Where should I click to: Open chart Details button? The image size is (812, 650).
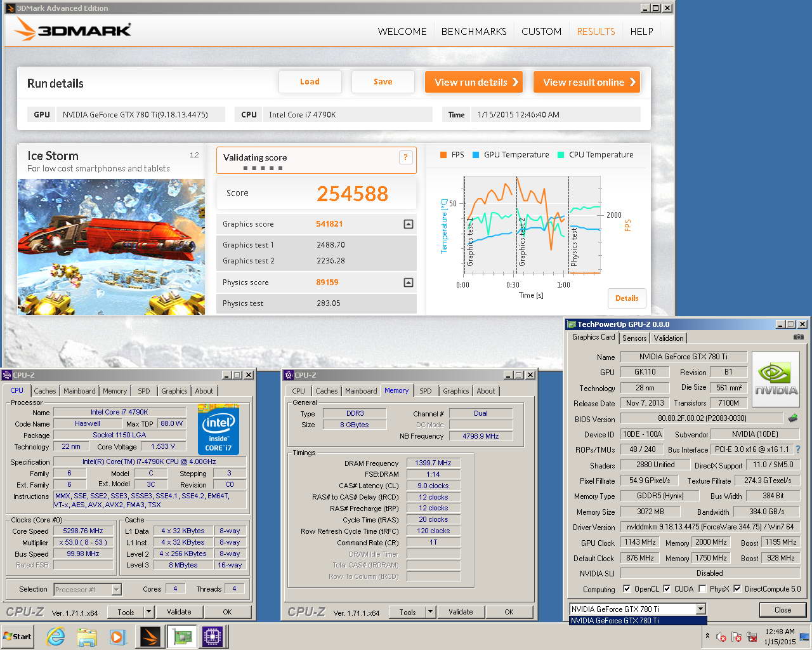(627, 298)
